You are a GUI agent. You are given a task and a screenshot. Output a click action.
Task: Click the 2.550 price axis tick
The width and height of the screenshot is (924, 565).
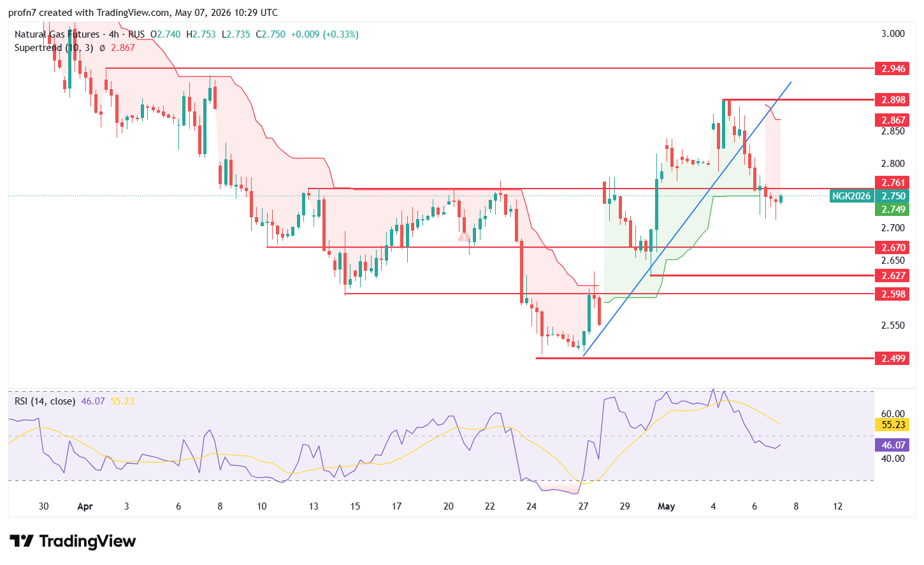coord(893,325)
